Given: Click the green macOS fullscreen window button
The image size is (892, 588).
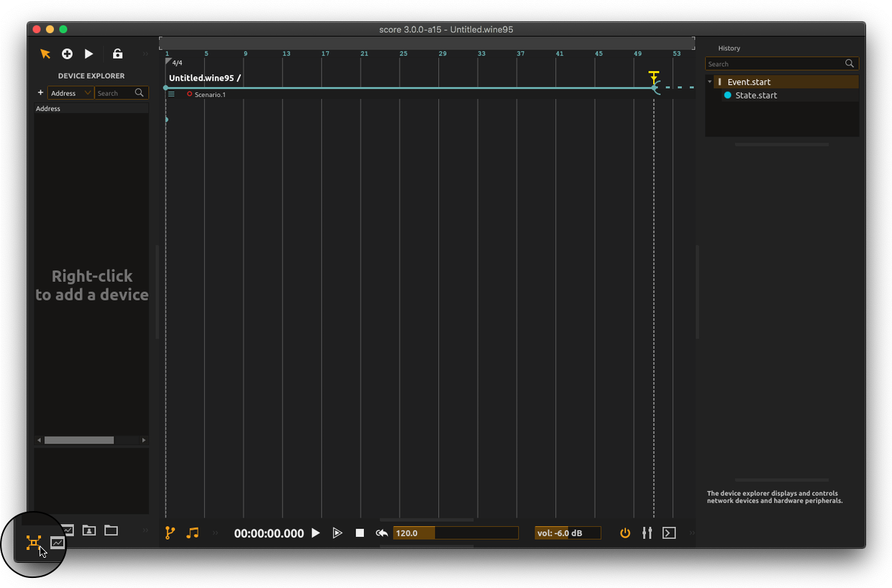Looking at the screenshot, I should 63,29.
